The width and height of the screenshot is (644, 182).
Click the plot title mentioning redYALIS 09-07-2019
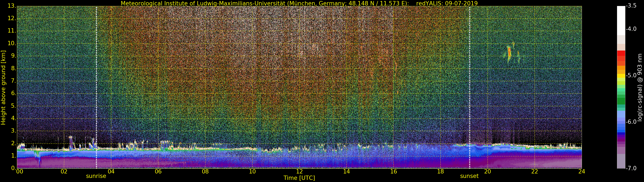(299, 3)
